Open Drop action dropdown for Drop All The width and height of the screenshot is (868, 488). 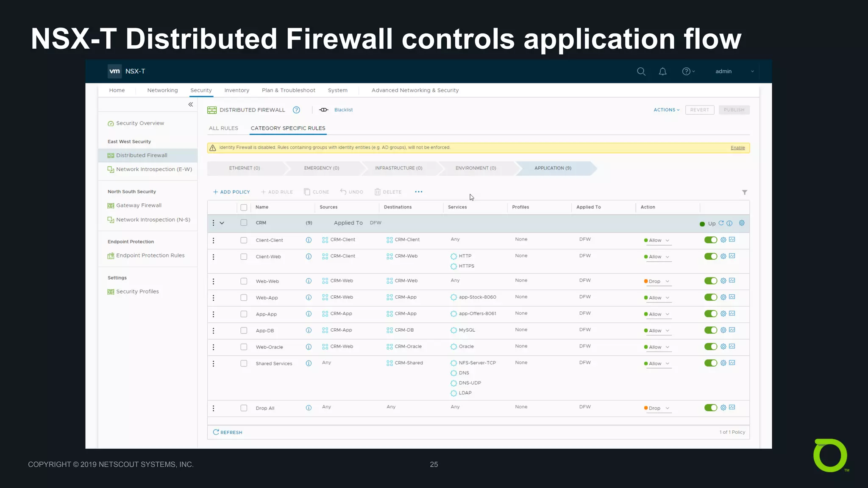pyautogui.click(x=657, y=409)
